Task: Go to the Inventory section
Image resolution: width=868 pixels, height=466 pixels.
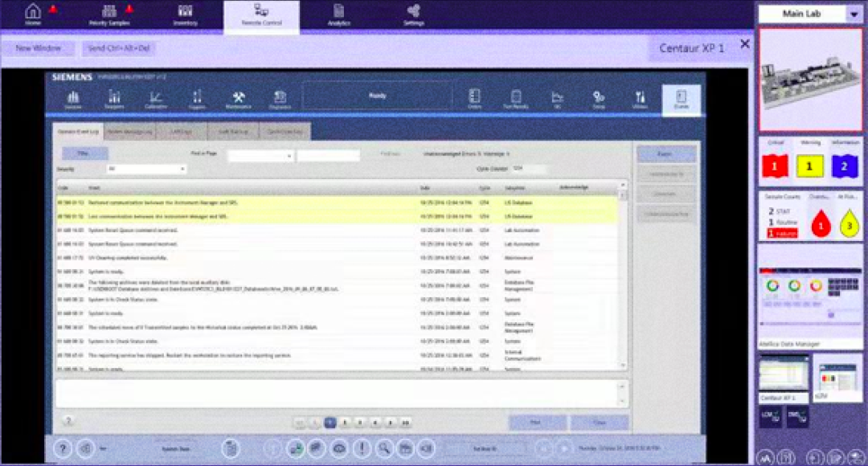Action: coord(185,14)
